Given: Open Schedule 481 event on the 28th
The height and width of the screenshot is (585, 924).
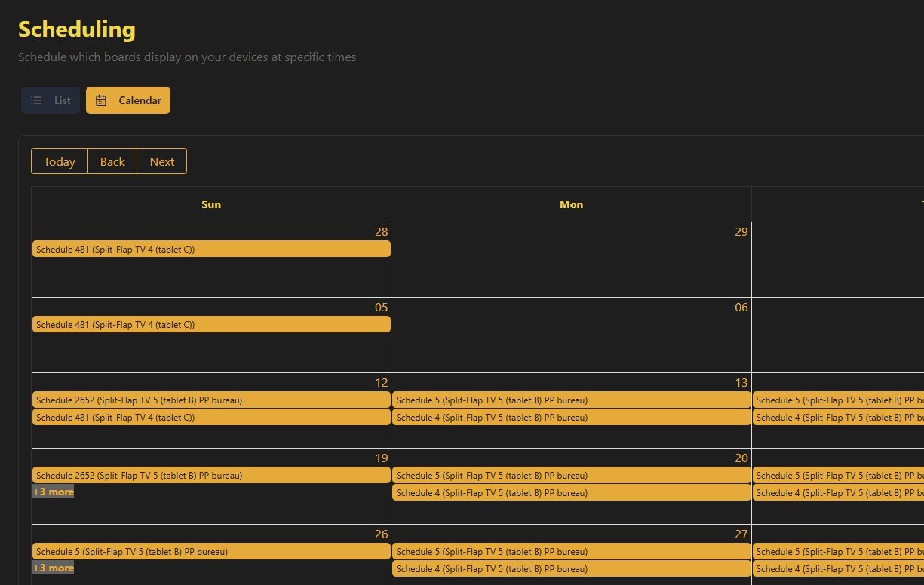Looking at the screenshot, I should tap(211, 250).
